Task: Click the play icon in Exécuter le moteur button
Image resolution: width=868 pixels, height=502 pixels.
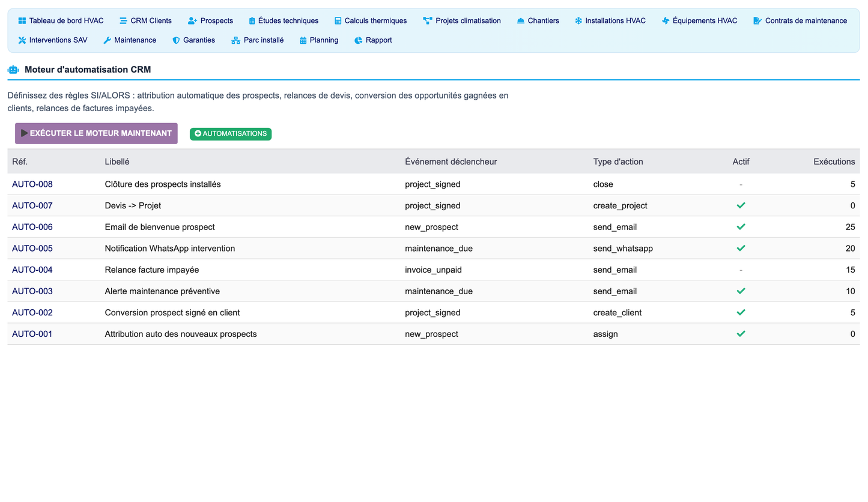Action: [x=25, y=133]
